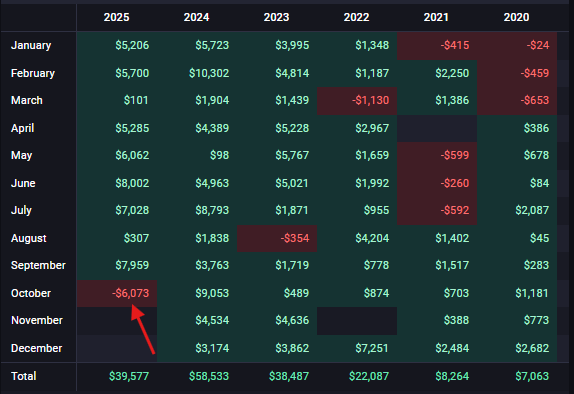Screen dimensions: 574x394
Task: Select the May 2021 cell -$599
Action: point(437,155)
